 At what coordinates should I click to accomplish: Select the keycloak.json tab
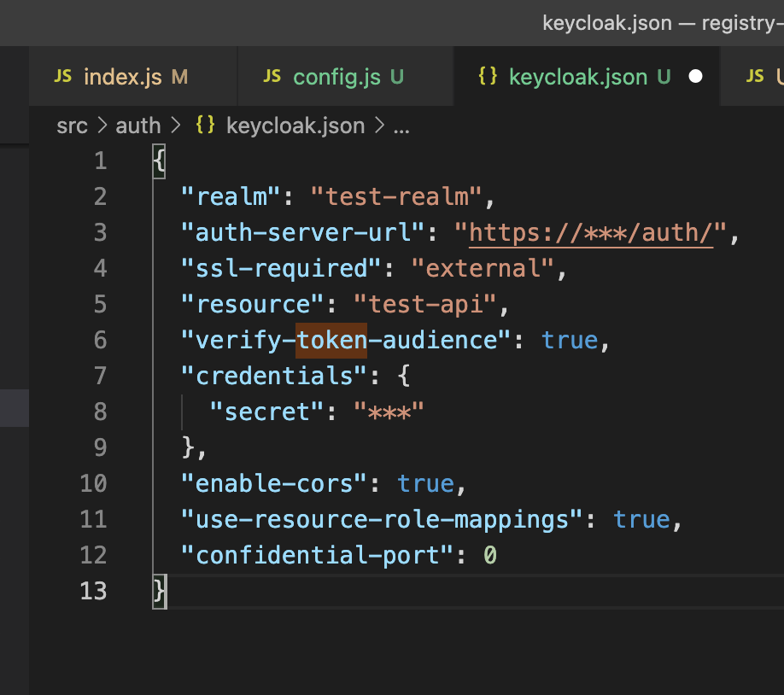587,77
